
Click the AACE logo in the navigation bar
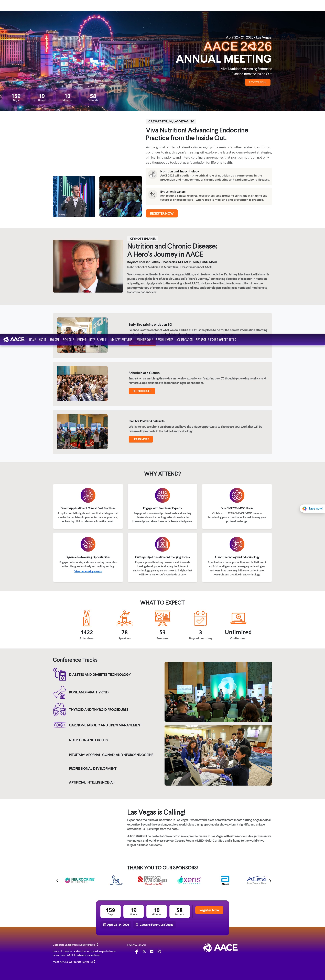(14, 339)
